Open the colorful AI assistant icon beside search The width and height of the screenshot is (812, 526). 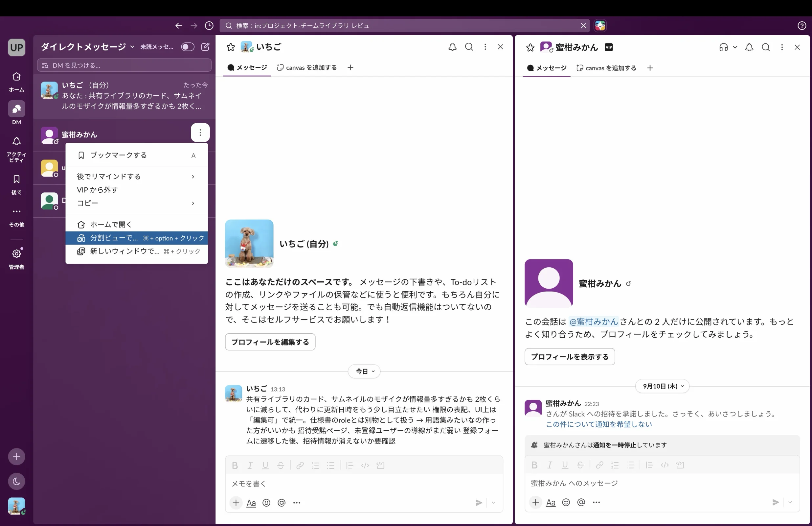pyautogui.click(x=600, y=26)
